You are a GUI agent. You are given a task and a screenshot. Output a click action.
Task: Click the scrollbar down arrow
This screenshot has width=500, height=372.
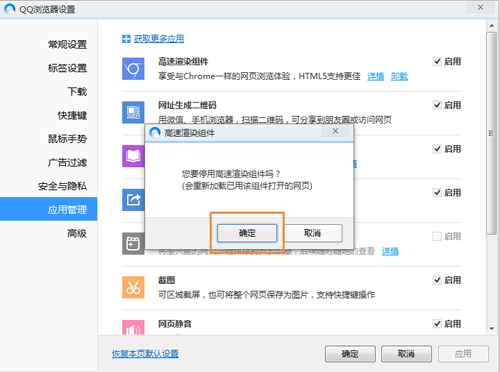[492, 329]
